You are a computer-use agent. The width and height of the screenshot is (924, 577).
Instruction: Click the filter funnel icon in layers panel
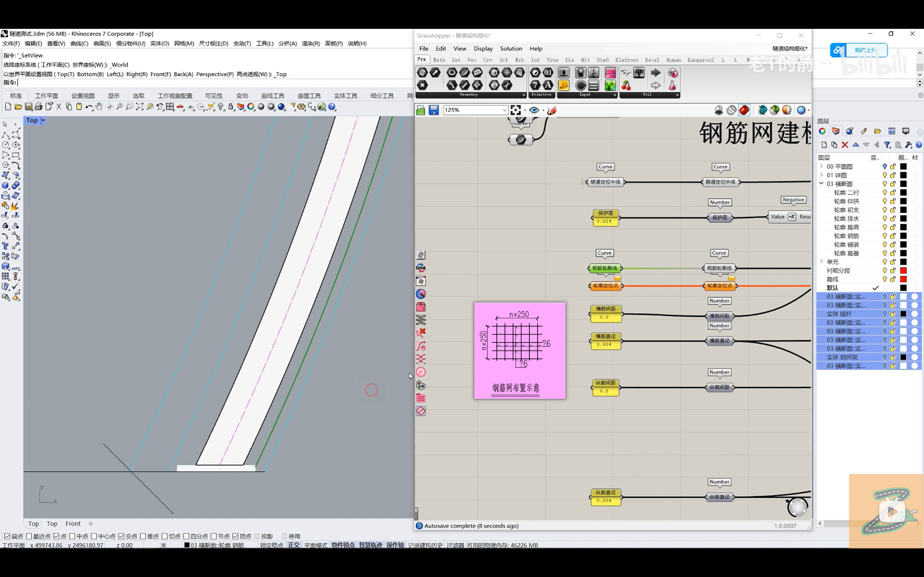point(887,145)
